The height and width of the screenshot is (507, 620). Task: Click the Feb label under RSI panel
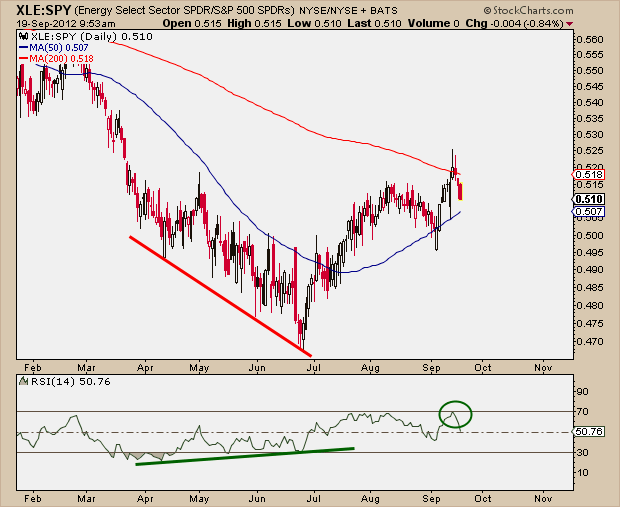(x=32, y=499)
